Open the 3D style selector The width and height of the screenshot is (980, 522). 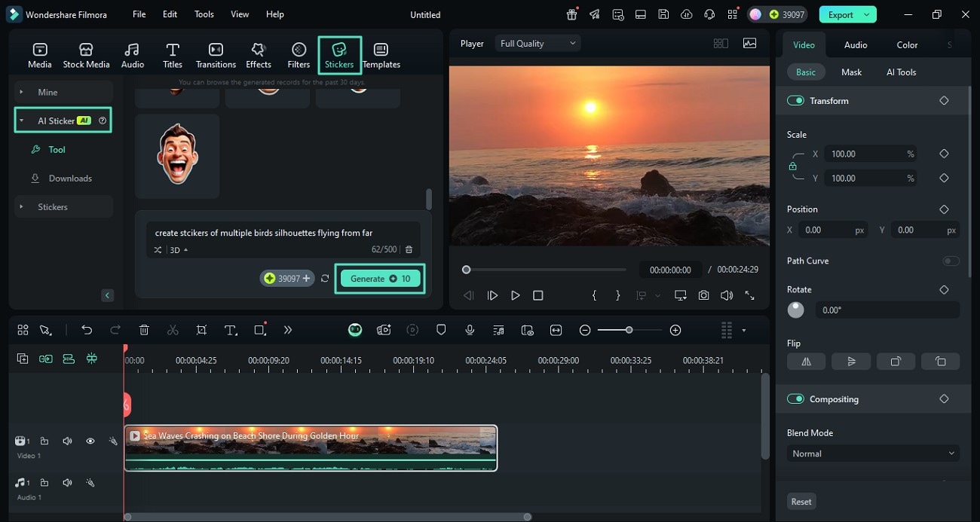(178, 249)
